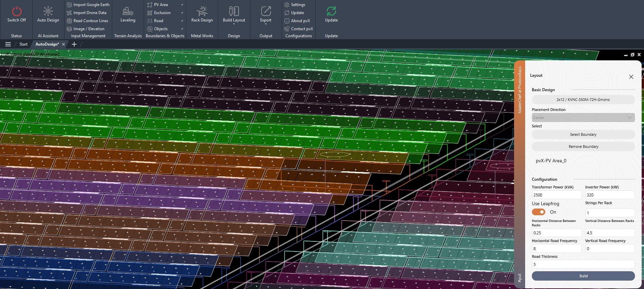Toggle the Use Leapfrog switch
The image size is (644, 289).
[539, 212]
